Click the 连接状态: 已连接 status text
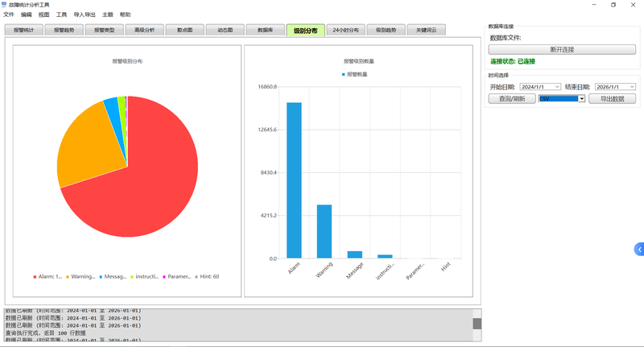This screenshot has height=347, width=644. click(x=513, y=61)
